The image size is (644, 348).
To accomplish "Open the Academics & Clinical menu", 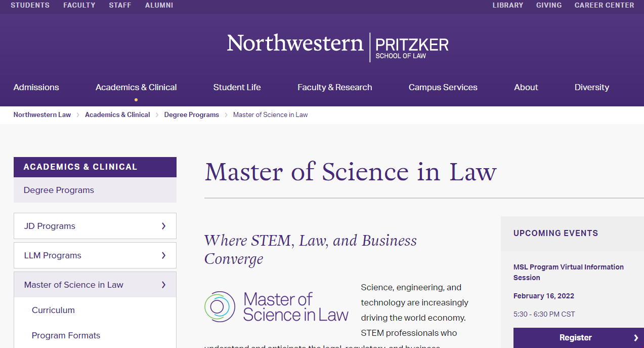I will click(136, 87).
